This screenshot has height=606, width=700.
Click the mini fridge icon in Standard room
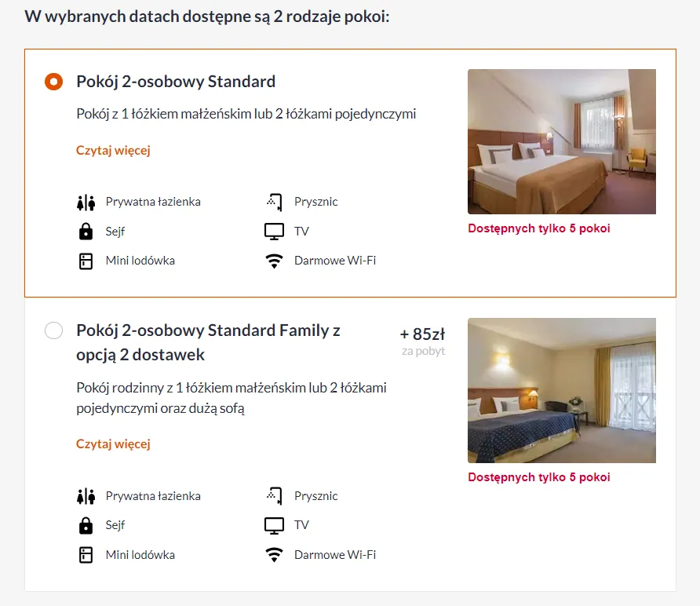[x=86, y=261]
